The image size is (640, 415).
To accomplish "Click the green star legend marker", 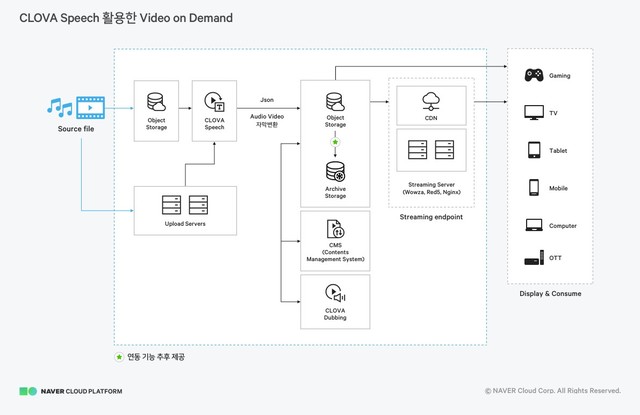I will click(119, 357).
